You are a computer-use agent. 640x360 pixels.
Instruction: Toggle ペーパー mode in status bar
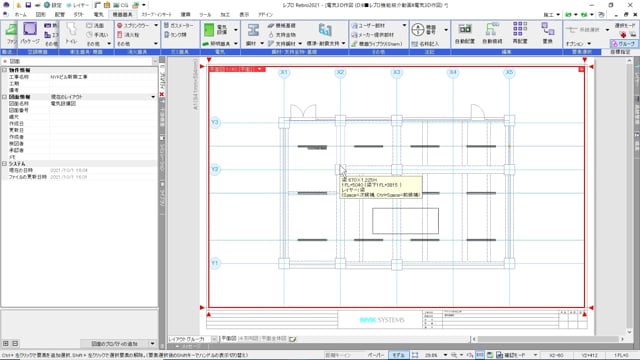coord(376,355)
